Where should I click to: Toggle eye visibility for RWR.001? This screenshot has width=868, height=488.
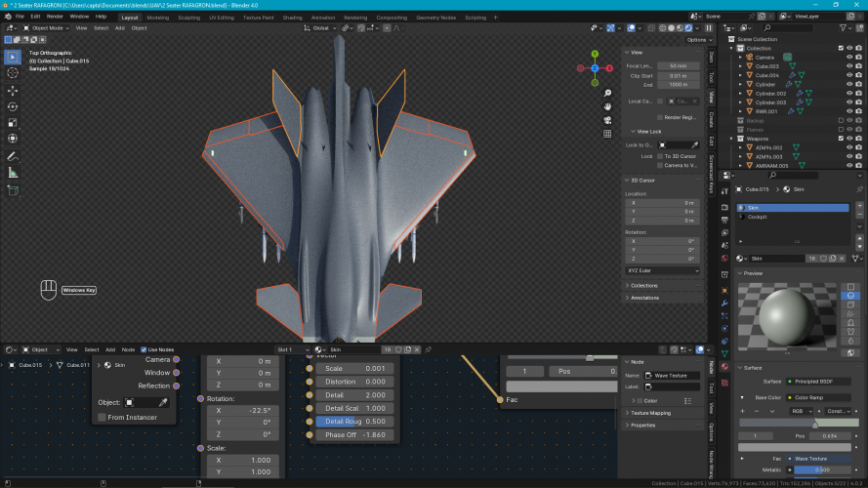click(x=849, y=111)
